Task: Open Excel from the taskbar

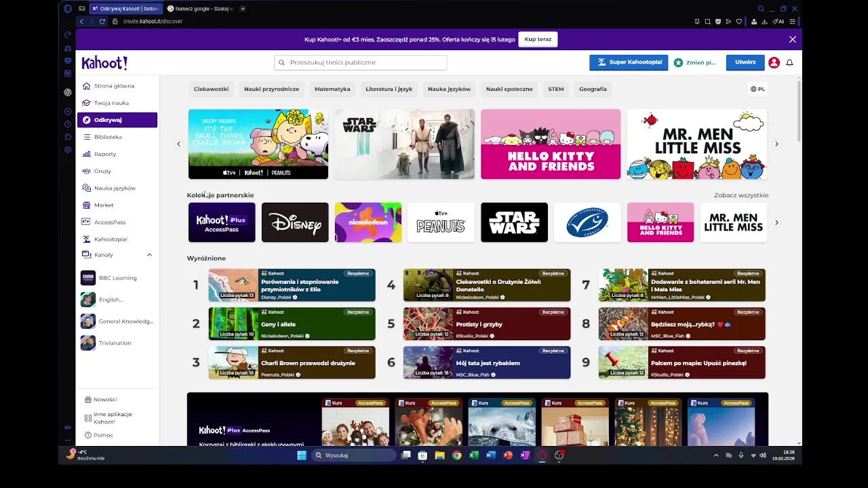Action: coord(474,455)
